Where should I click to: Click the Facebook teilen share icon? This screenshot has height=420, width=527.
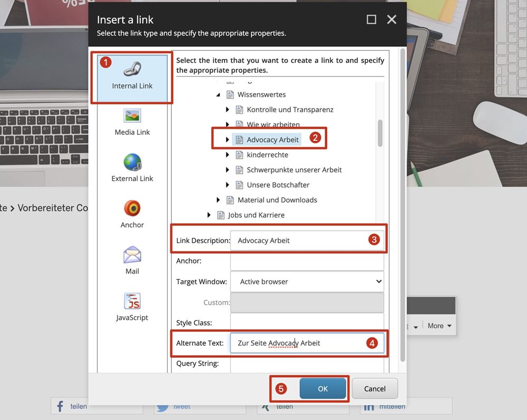(x=60, y=406)
